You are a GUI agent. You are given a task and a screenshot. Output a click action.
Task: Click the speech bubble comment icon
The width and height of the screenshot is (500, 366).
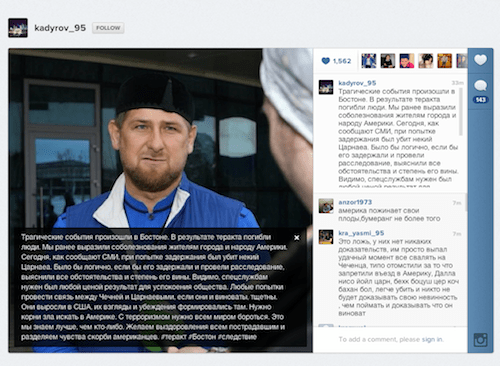tap(480, 86)
